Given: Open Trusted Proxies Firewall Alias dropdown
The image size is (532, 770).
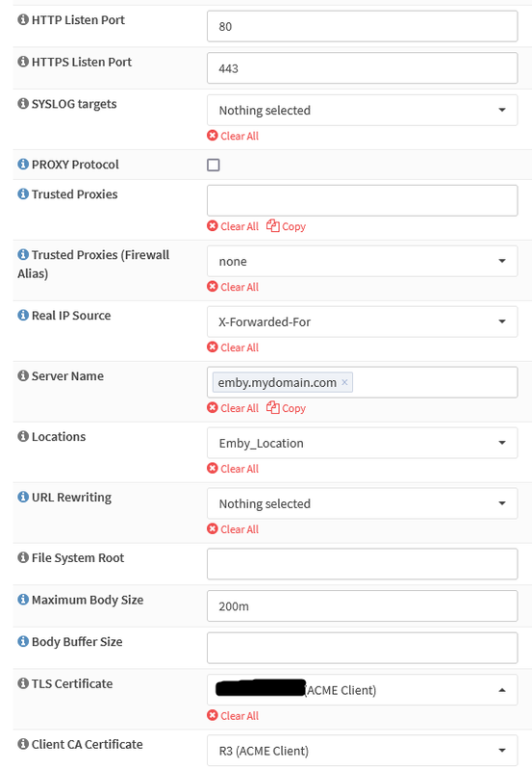Looking at the screenshot, I should [x=362, y=261].
